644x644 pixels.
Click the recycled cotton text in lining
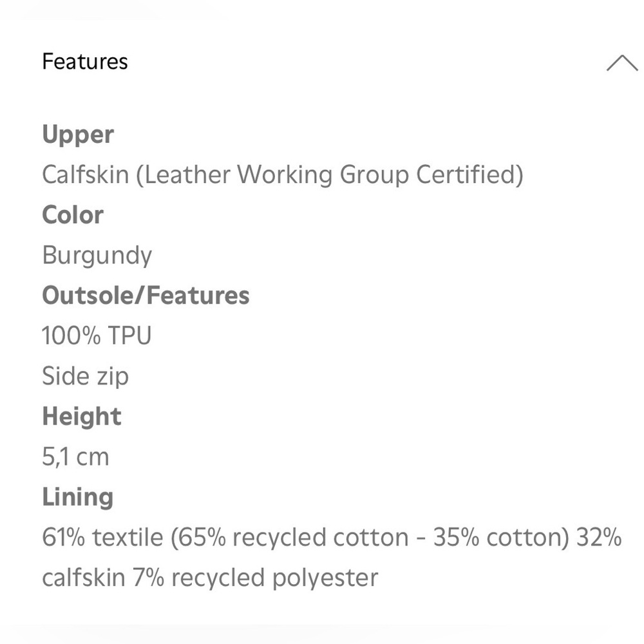click(x=320, y=538)
